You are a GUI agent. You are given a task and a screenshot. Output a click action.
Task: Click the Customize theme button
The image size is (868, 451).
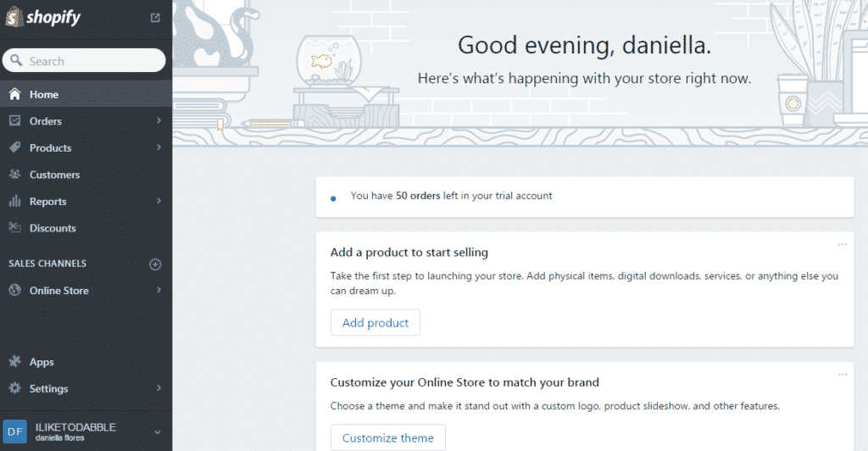(x=388, y=437)
